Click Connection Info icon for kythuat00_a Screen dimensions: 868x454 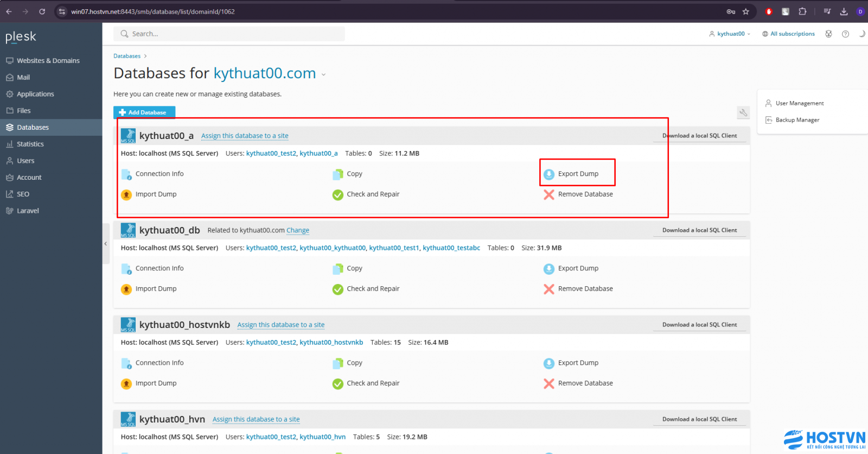click(126, 174)
